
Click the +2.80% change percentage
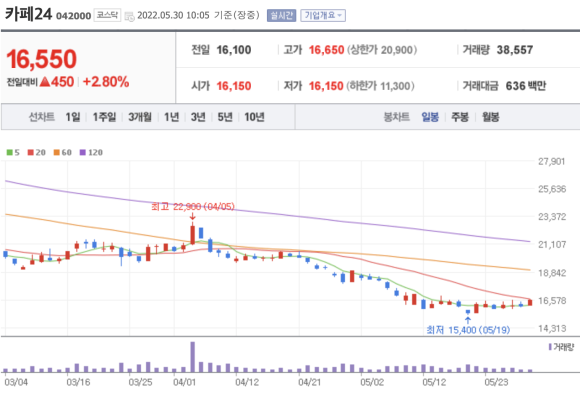click(x=106, y=82)
